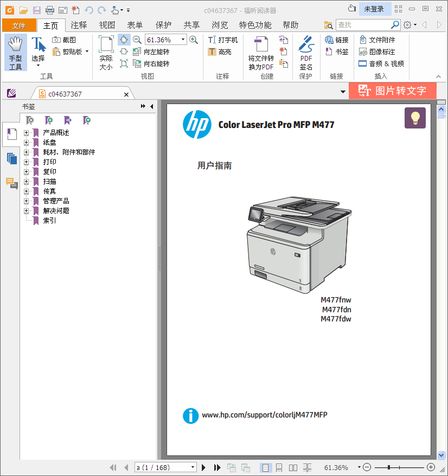Select the Highlight tool (高亮)
Viewport: 448px width, 476px height.
coord(220,52)
